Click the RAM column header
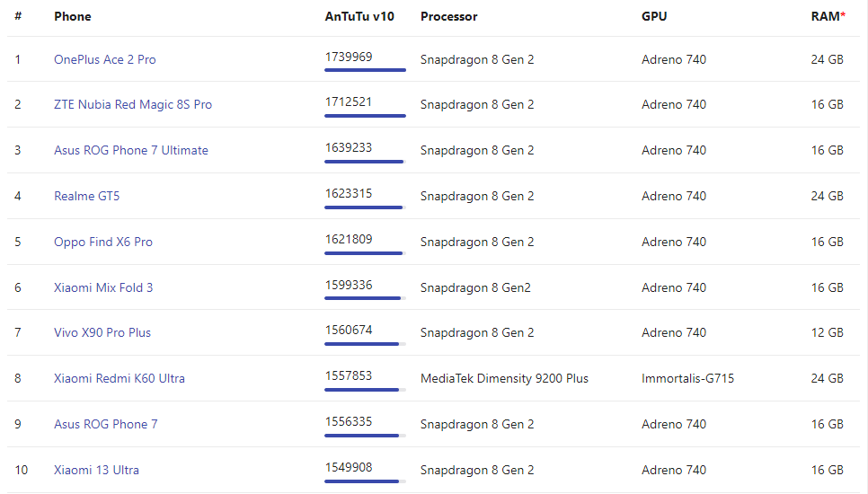Screen dimensions: 868x494 [x=828, y=16]
